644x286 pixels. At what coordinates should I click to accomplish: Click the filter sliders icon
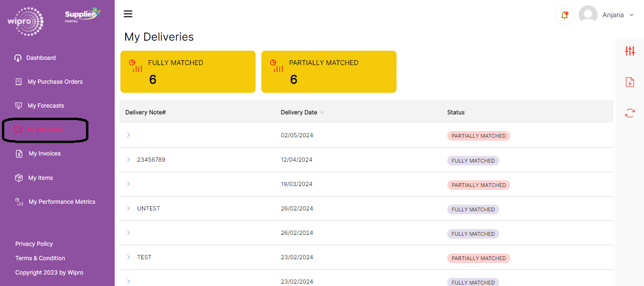(x=630, y=51)
